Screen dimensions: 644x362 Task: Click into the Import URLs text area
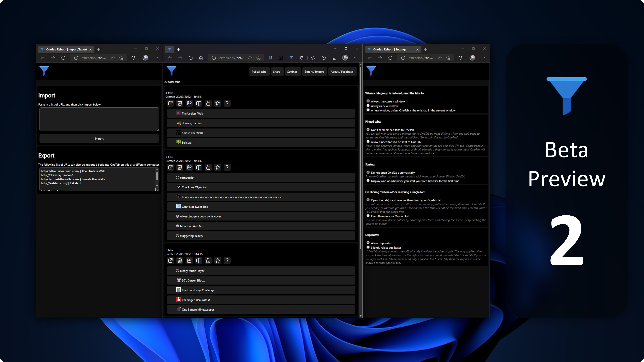pos(99,119)
